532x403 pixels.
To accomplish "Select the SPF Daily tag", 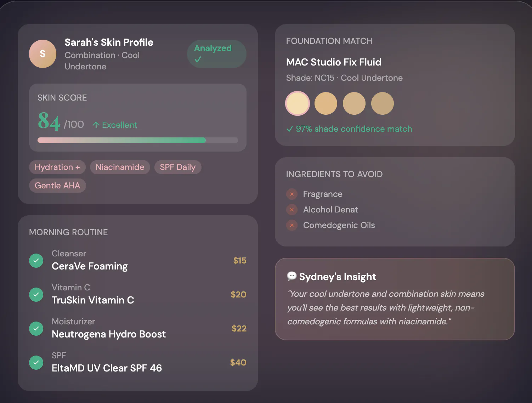I will (178, 167).
